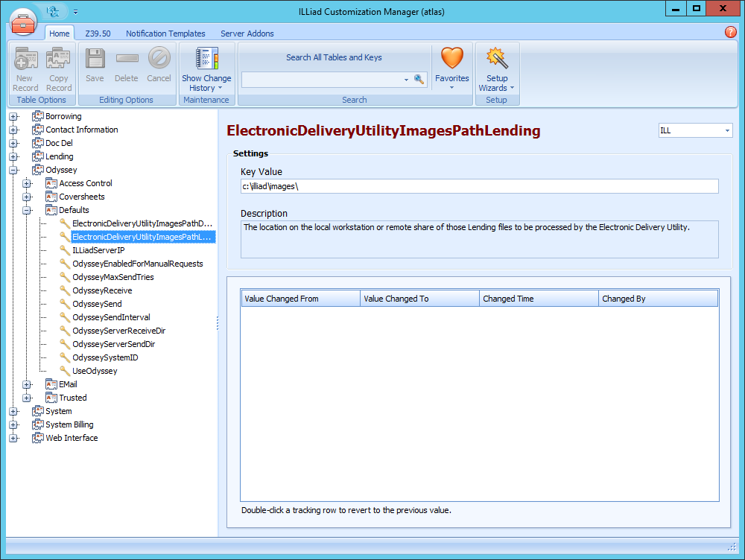This screenshot has height=560, width=745.
Task: Open the Favorites heart icon
Action: 452,57
